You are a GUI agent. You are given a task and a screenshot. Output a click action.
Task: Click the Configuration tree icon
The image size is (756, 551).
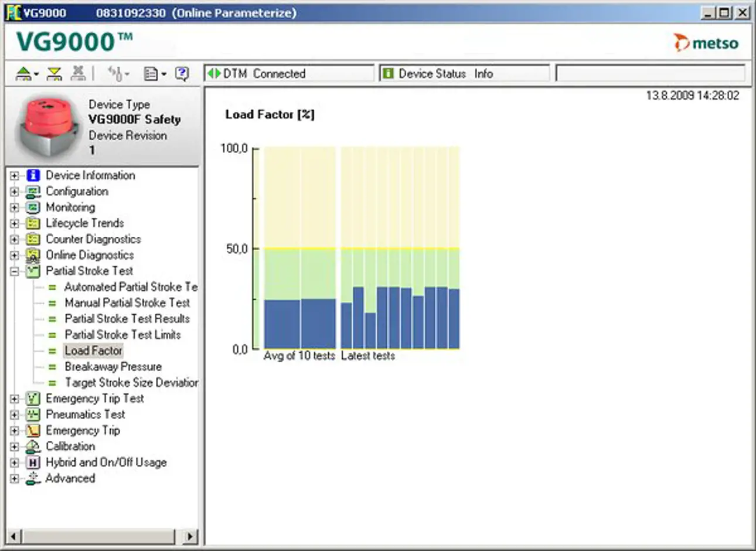click(33, 191)
